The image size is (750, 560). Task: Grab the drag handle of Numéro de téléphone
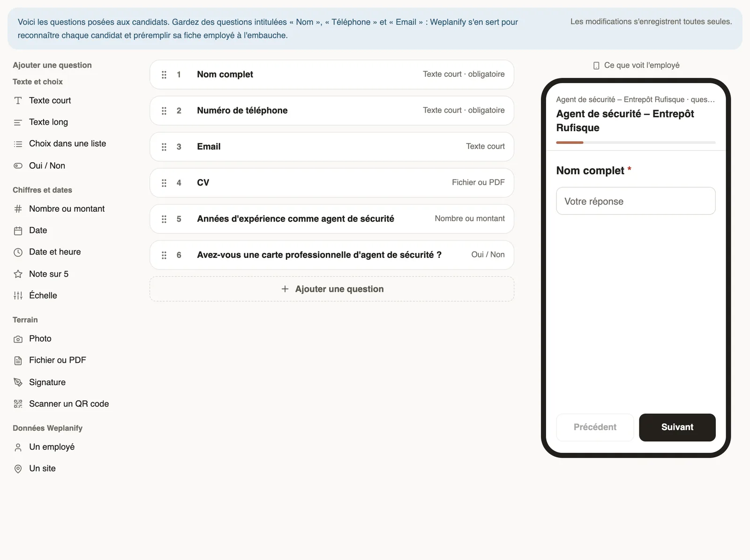[164, 111]
